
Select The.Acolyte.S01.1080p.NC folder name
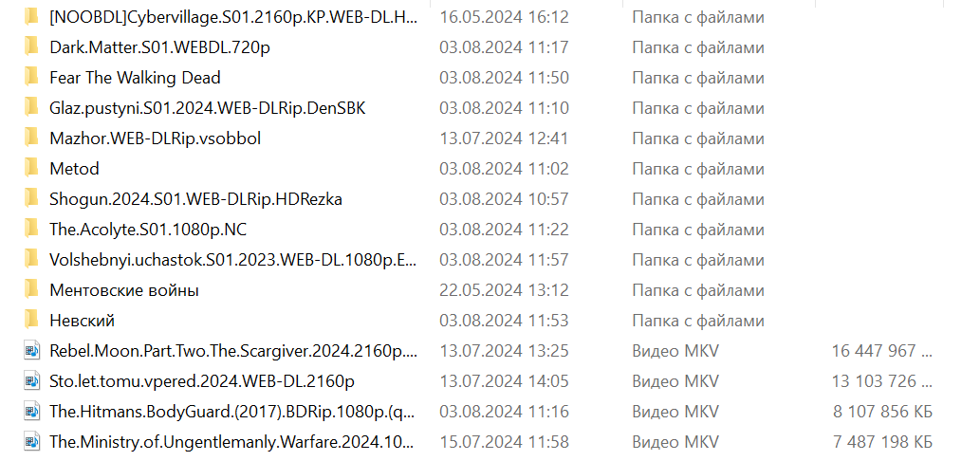pos(148,230)
